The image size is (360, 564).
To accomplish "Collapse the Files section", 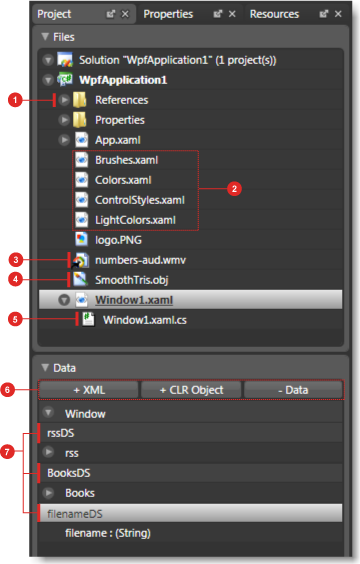I will pyautogui.click(x=45, y=36).
